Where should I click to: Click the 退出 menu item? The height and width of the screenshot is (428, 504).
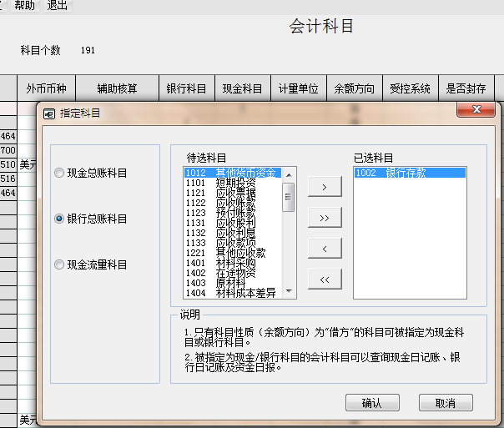[x=58, y=6]
